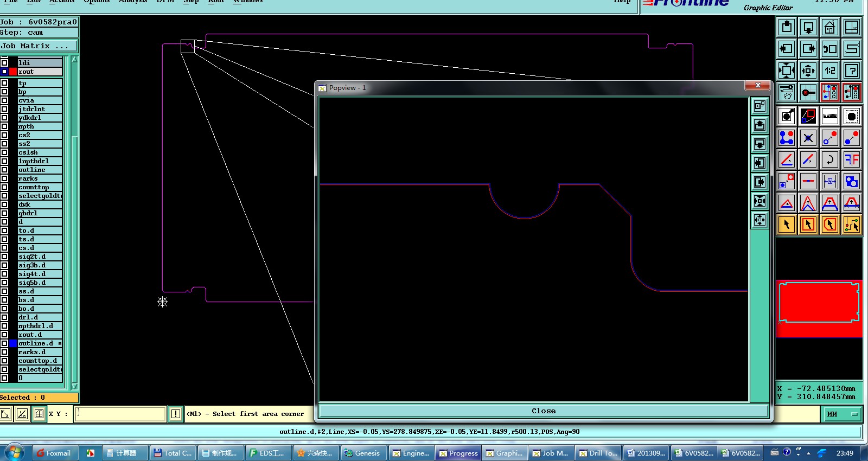Screen dimensions: 868x461
Task: Click the blue outline.d color swatch
Action: pos(13,343)
